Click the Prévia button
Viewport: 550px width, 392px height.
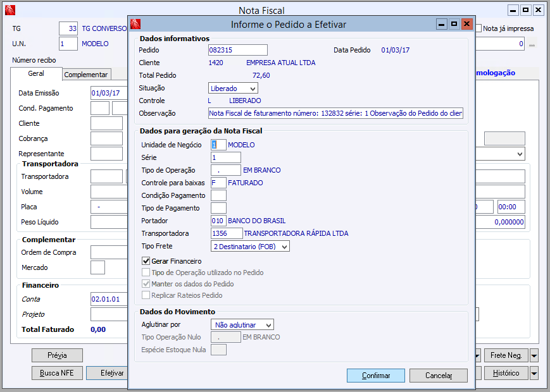57,355
